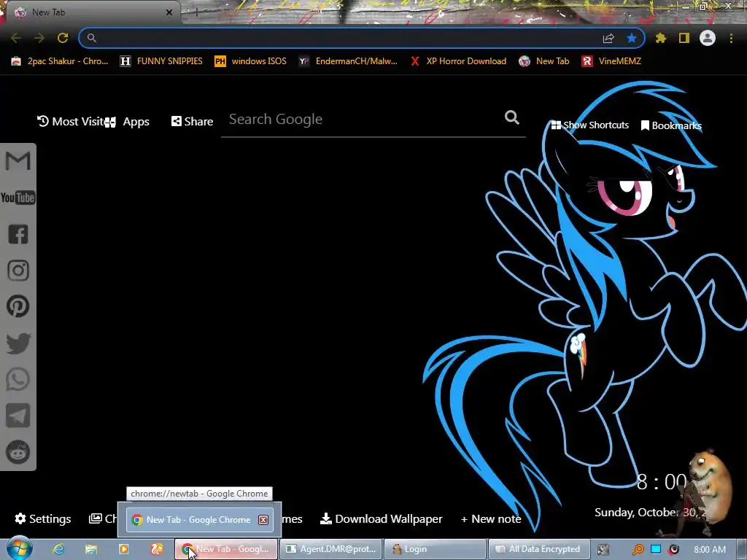Click the Sunday, October 30 date text
This screenshot has height=560, width=747.
point(650,513)
